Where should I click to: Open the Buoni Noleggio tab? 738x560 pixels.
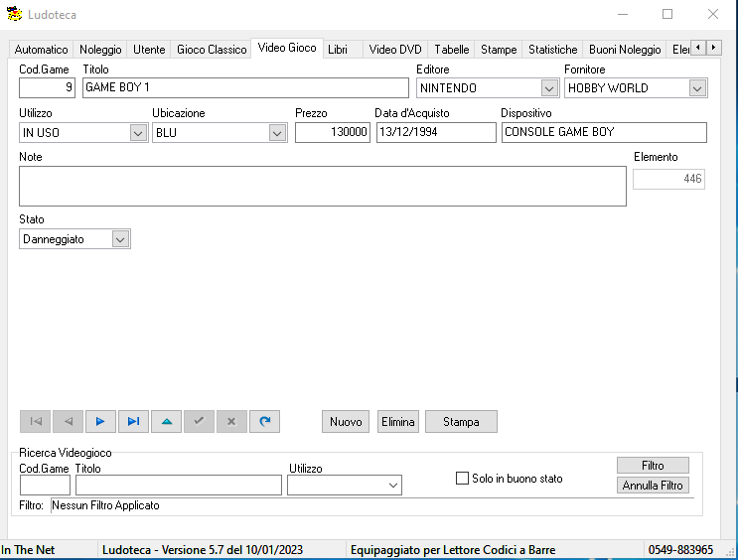tap(625, 50)
